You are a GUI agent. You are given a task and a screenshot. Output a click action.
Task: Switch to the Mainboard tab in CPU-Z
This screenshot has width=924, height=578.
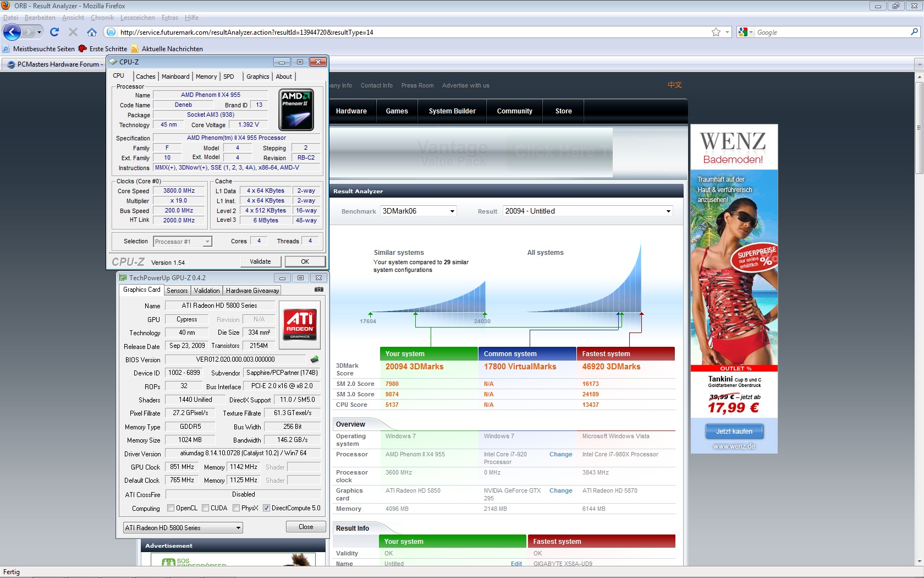point(175,77)
